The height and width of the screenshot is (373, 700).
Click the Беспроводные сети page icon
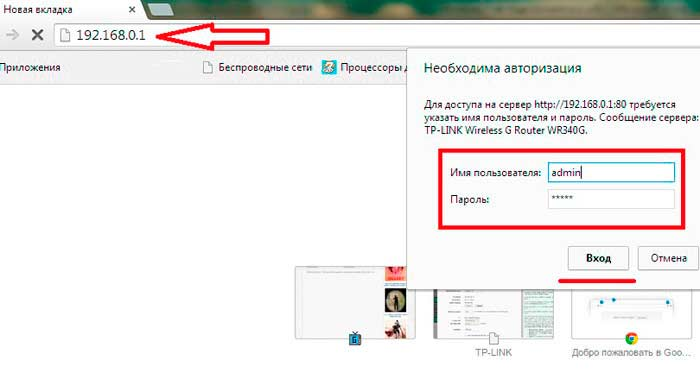coord(208,67)
